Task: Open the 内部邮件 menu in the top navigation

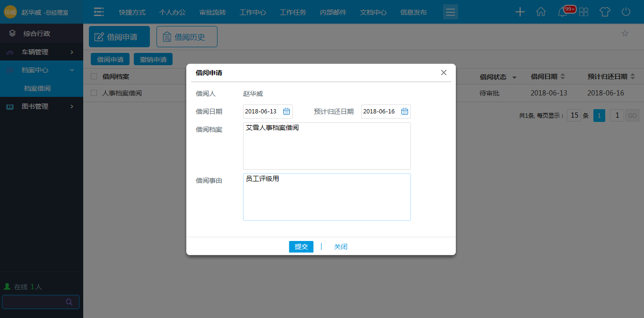Action: click(x=333, y=12)
